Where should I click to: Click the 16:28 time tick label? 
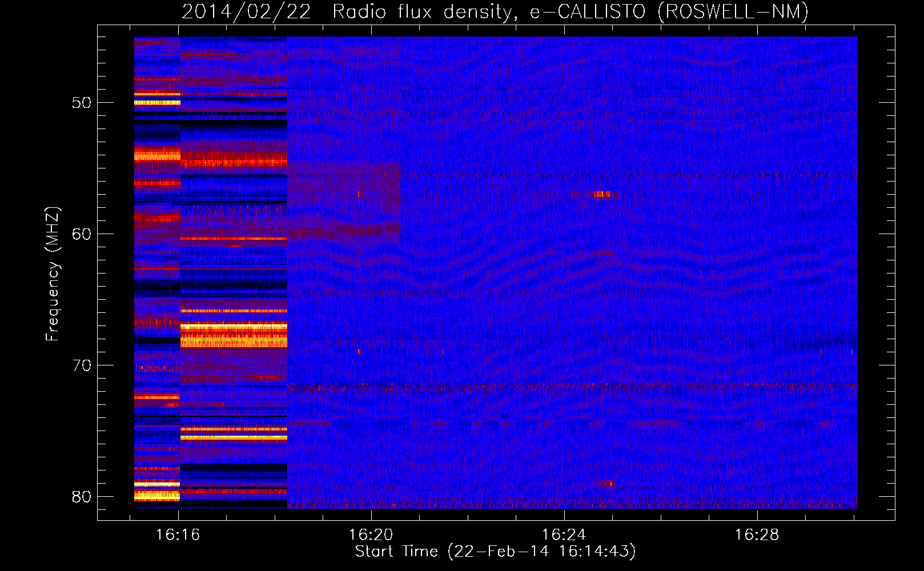pos(757,535)
